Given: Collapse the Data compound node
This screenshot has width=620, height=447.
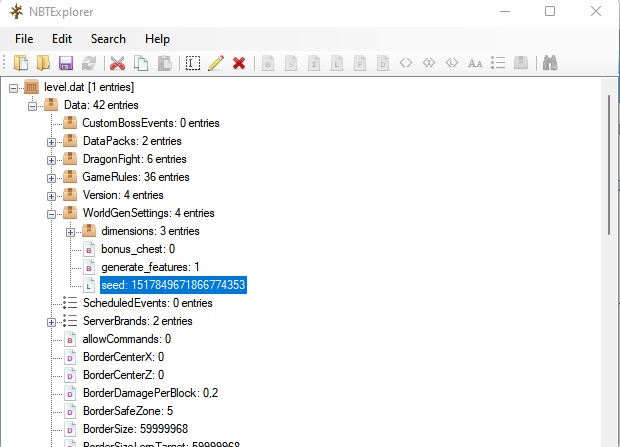Looking at the screenshot, I should [32, 106].
